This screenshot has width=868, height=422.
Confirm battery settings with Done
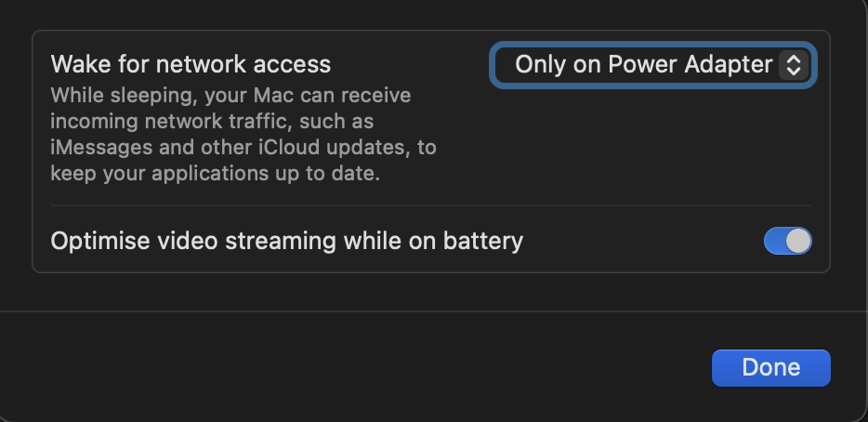(770, 367)
